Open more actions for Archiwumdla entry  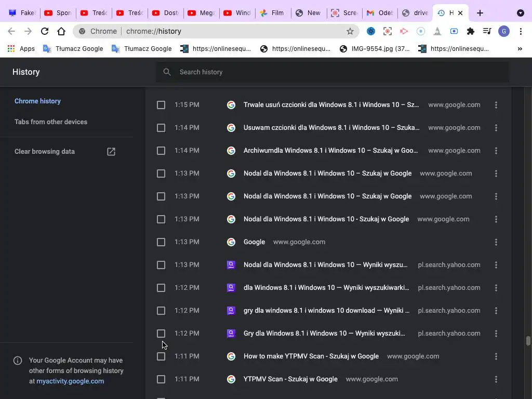(496, 151)
